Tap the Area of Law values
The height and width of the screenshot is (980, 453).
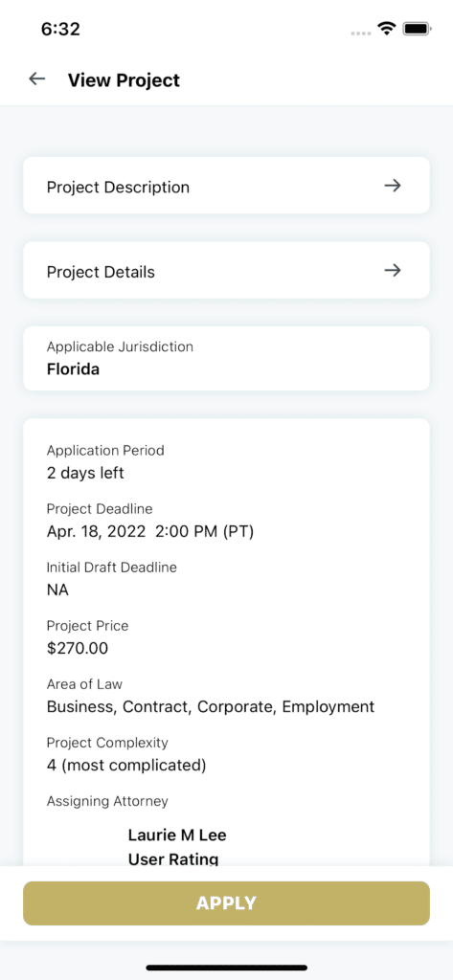click(x=211, y=707)
